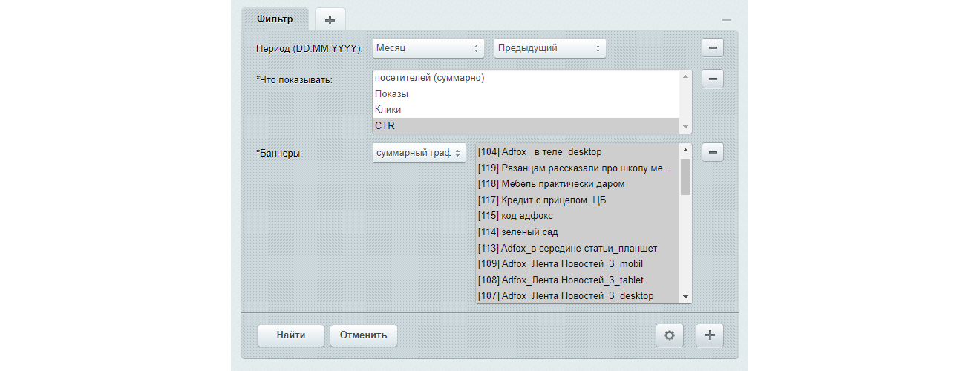The image size is (980, 371).
Task: Choose banner [114] зеленый сад
Action: point(576,232)
